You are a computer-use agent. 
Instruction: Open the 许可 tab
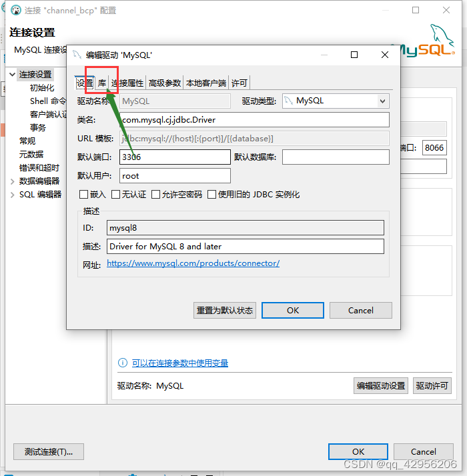pos(240,83)
